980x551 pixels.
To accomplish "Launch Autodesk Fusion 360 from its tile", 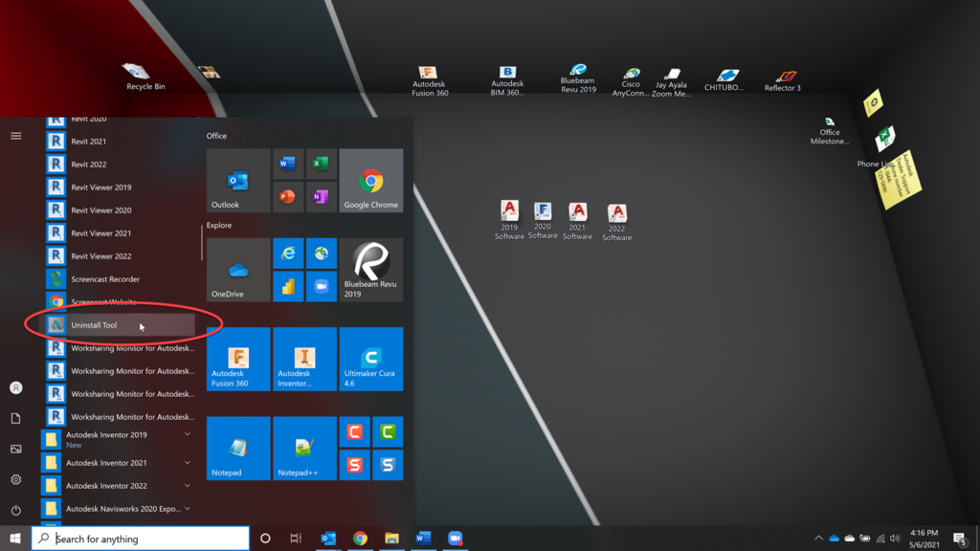I will (237, 359).
